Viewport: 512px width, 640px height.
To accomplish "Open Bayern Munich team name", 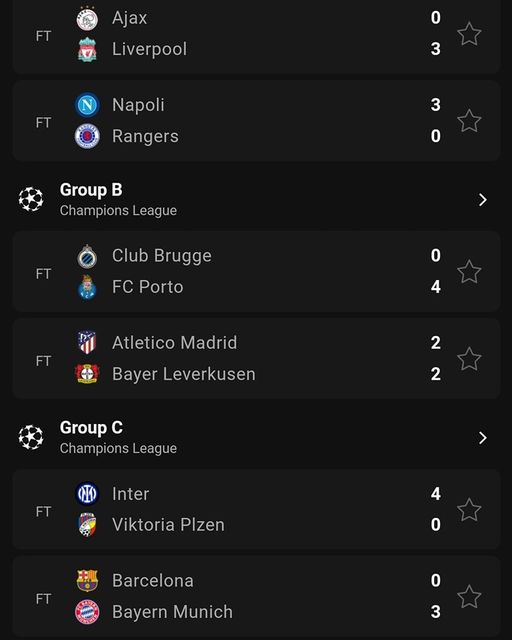I will pos(172,612).
